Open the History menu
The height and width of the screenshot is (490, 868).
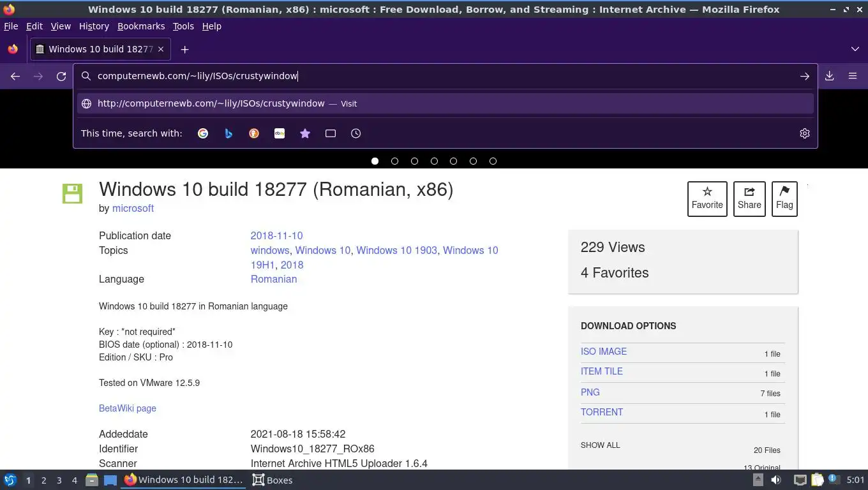click(x=94, y=26)
